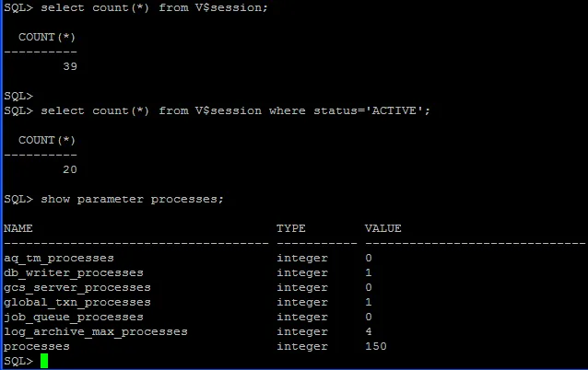The height and width of the screenshot is (370, 588).
Task: Click the value 4 for log_archive_max_processes
Action: click(x=368, y=331)
